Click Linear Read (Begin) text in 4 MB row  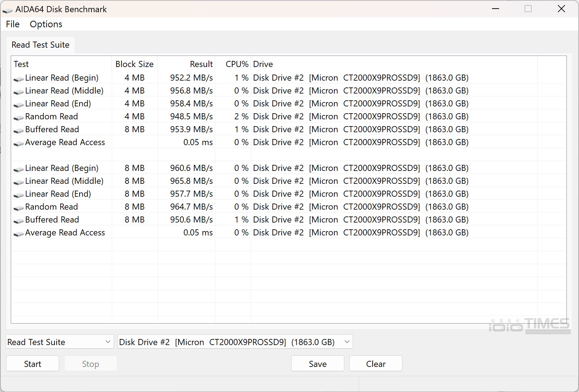[62, 78]
